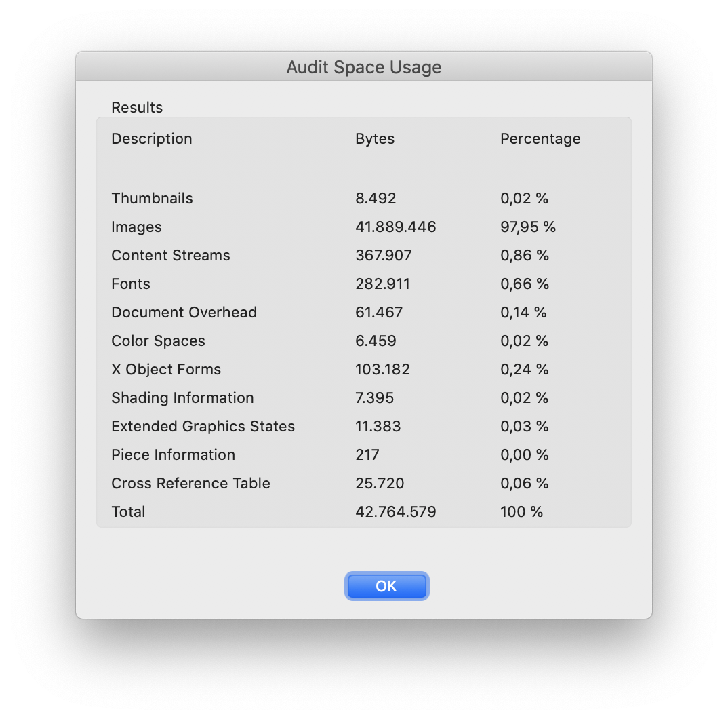728x719 pixels.
Task: Click the X Object Forms row
Action: coord(166,369)
